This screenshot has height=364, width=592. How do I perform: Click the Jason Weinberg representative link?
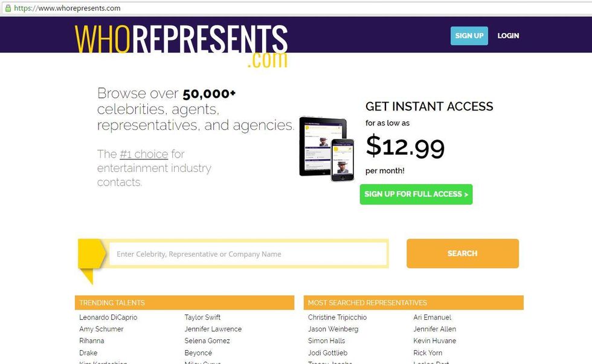(x=333, y=329)
